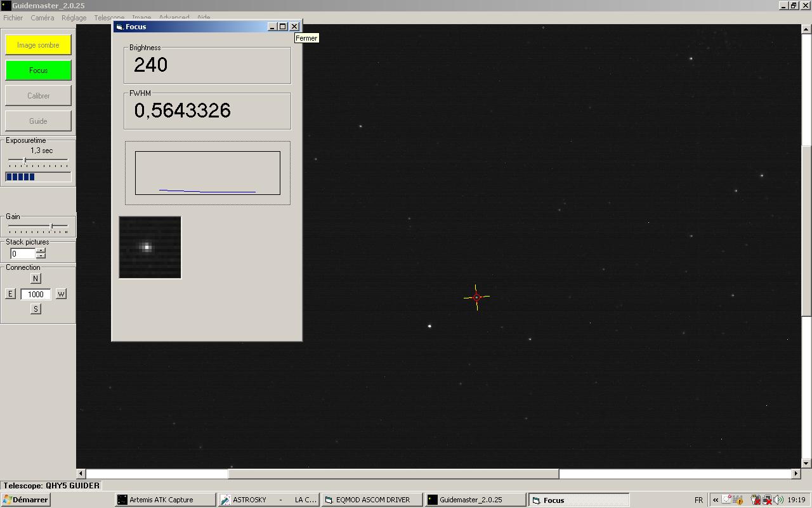Image resolution: width=812 pixels, height=508 pixels.
Task: Expand hidden system tray icons
Action: click(x=716, y=500)
